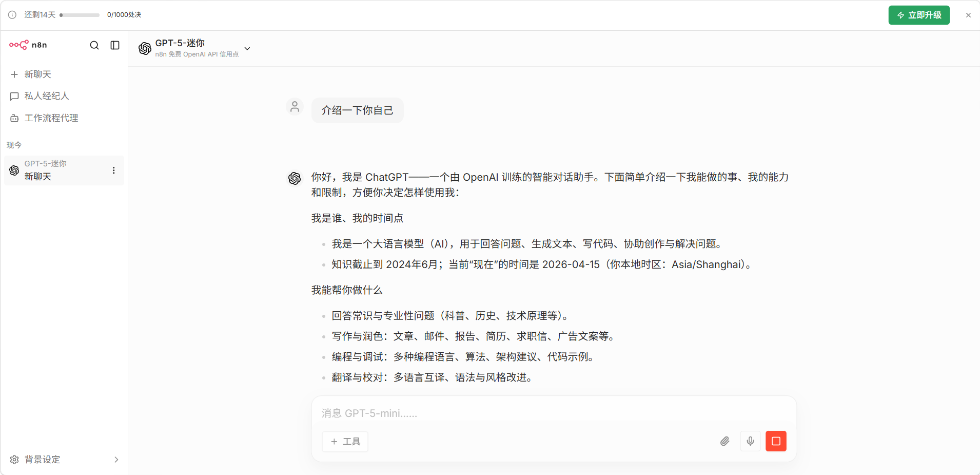Click the 我是谁、我的时间点 heading

[357, 218]
